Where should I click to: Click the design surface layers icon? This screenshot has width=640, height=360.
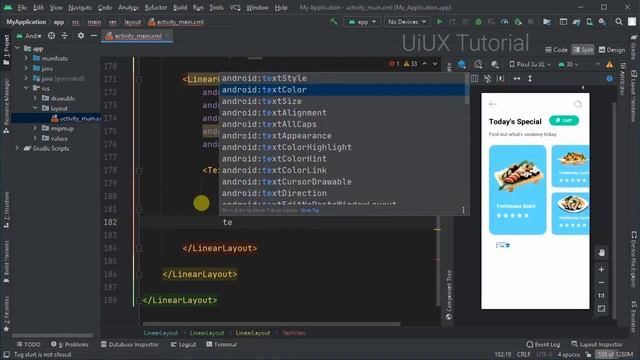click(462, 64)
